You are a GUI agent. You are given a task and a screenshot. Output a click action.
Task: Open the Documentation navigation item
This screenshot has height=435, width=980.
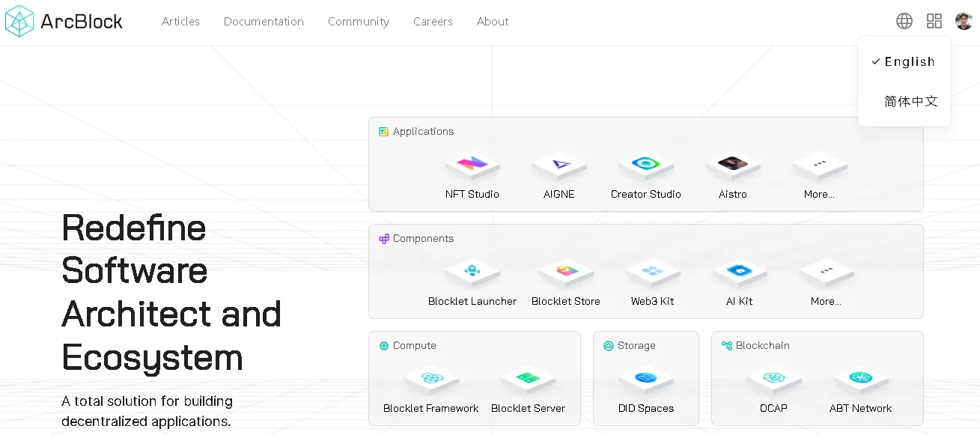(264, 22)
